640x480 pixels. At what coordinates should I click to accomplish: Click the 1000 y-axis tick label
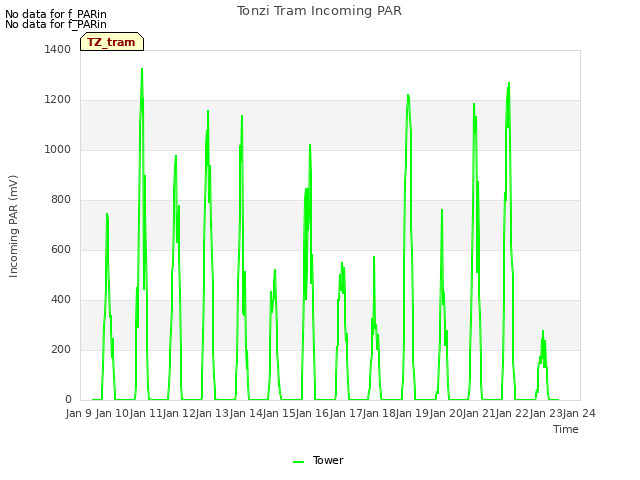(58, 149)
